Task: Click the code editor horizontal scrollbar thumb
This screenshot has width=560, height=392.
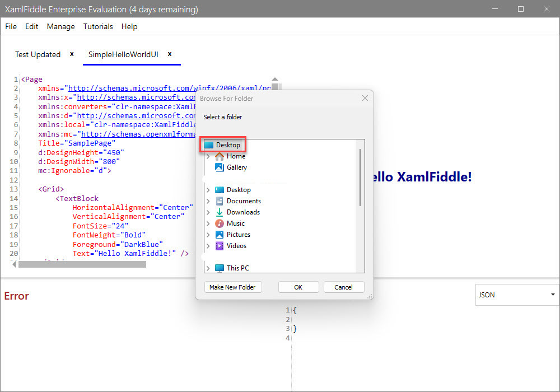Action: point(82,264)
